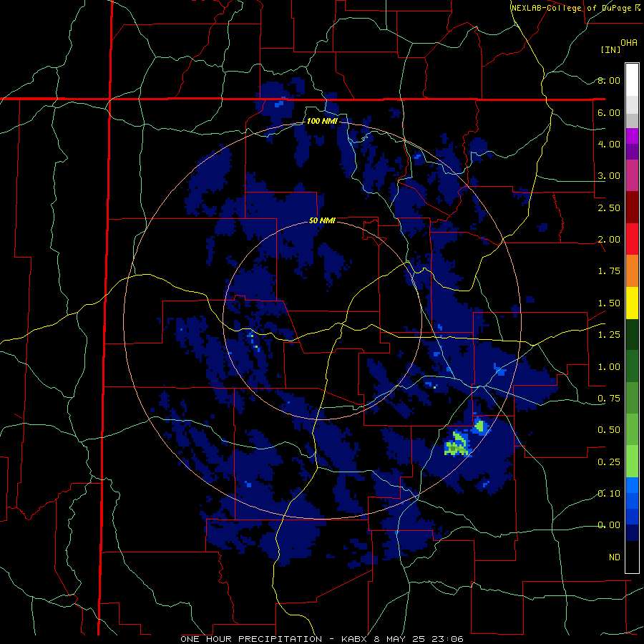The height and width of the screenshot is (644, 644).
Task: Click the 0.25 legend value
Action: click(609, 462)
